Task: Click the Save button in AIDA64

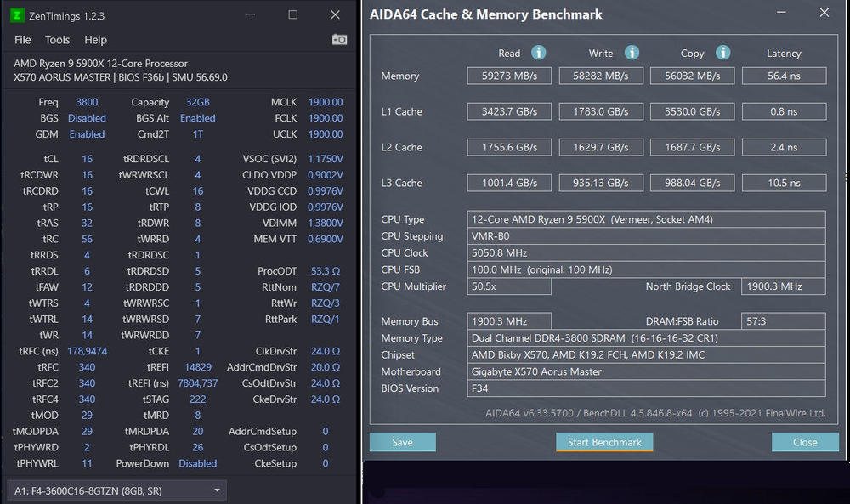Action: tap(402, 442)
